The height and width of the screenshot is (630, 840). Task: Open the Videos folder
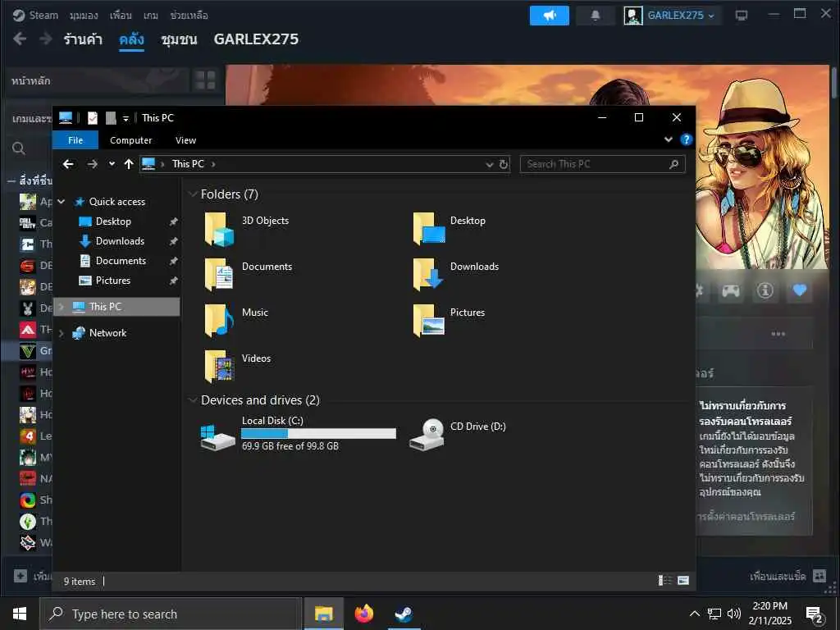click(x=239, y=366)
